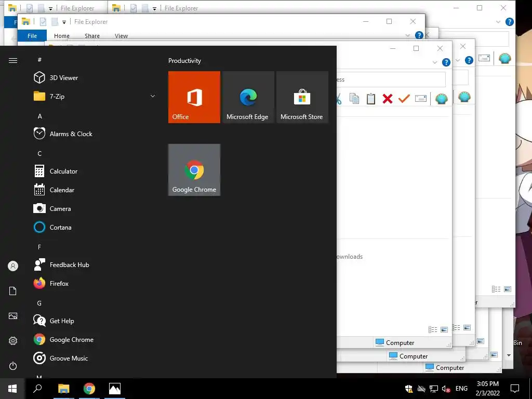532x399 pixels.
Task: Open the Action Center notification icon
Action: point(515,389)
